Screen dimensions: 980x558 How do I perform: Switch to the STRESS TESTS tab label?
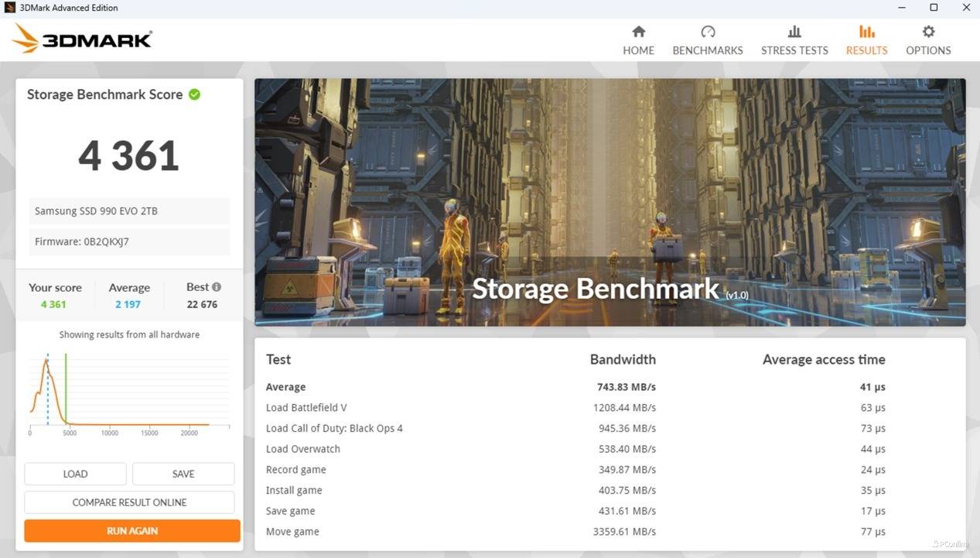pyautogui.click(x=794, y=50)
